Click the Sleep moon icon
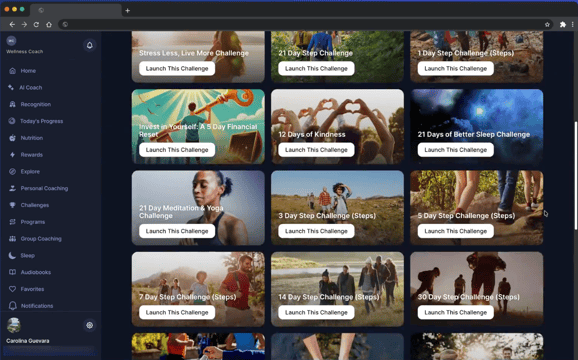The width and height of the screenshot is (578, 360). (x=13, y=255)
